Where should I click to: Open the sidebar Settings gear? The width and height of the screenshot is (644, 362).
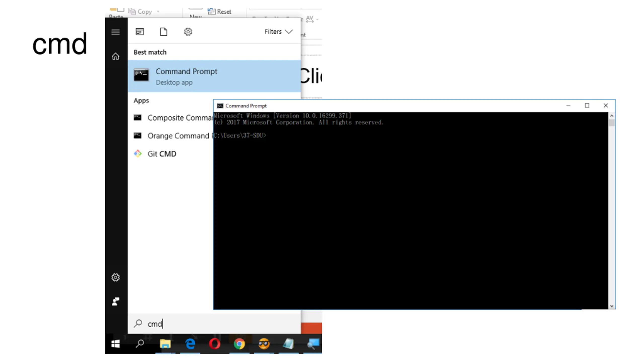coord(115,277)
